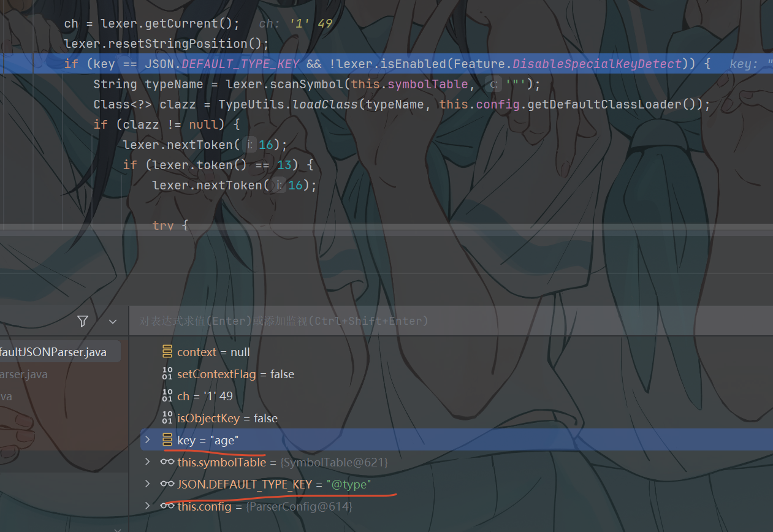Screen dimensions: 773x532
Task: Click the String typeName declaration line
Action: [x=317, y=84]
